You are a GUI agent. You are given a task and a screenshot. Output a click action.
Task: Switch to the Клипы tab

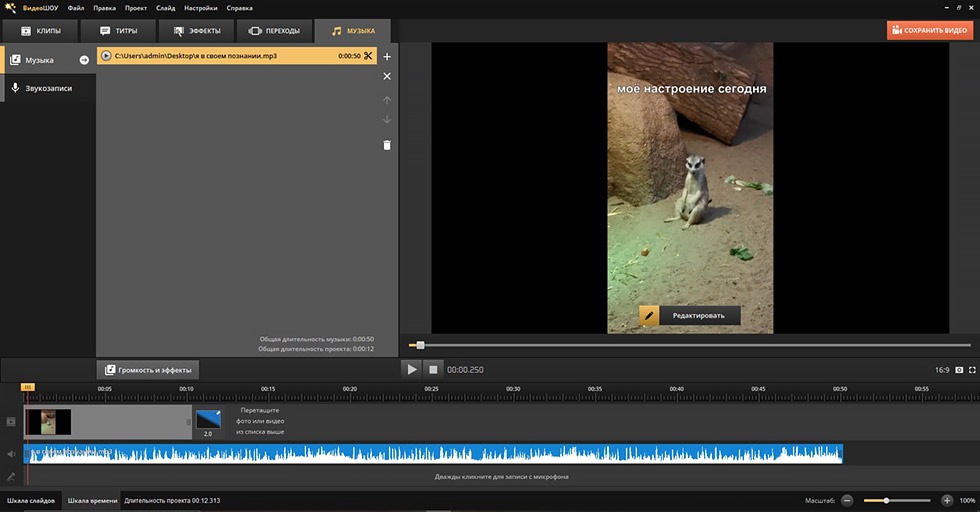[x=41, y=31]
